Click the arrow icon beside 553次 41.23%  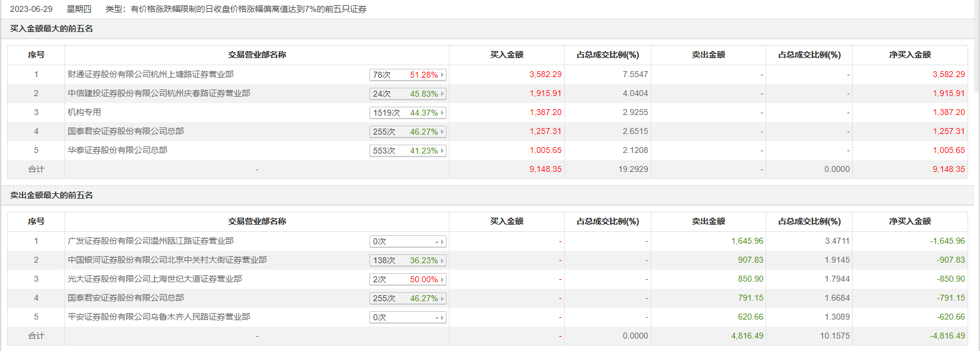[x=442, y=151]
